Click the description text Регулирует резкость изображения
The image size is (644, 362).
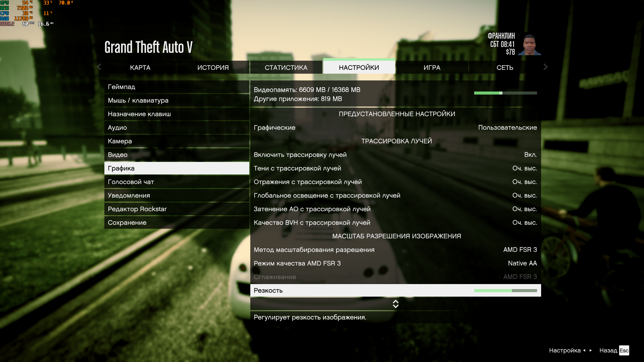[x=310, y=317]
